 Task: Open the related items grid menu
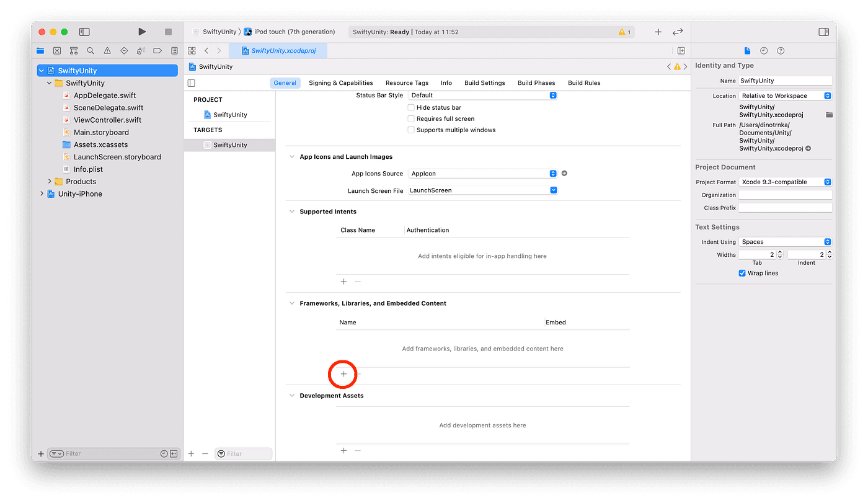pyautogui.click(x=192, y=51)
